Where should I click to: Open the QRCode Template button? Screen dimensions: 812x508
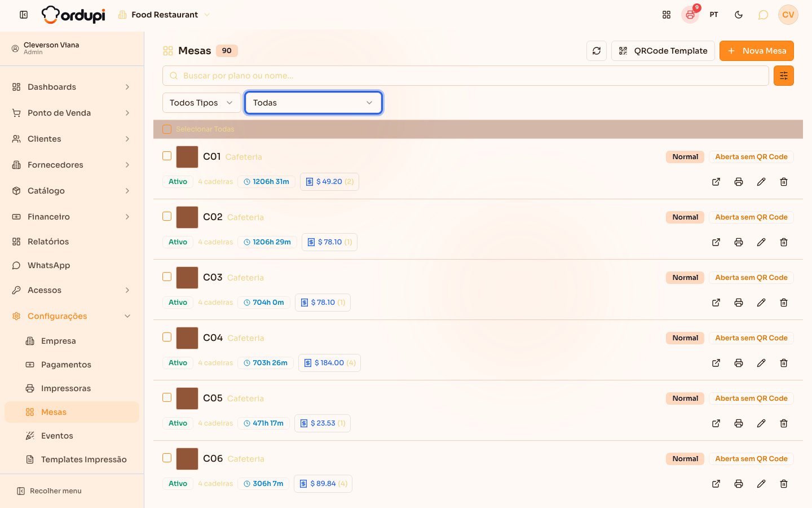(x=663, y=51)
